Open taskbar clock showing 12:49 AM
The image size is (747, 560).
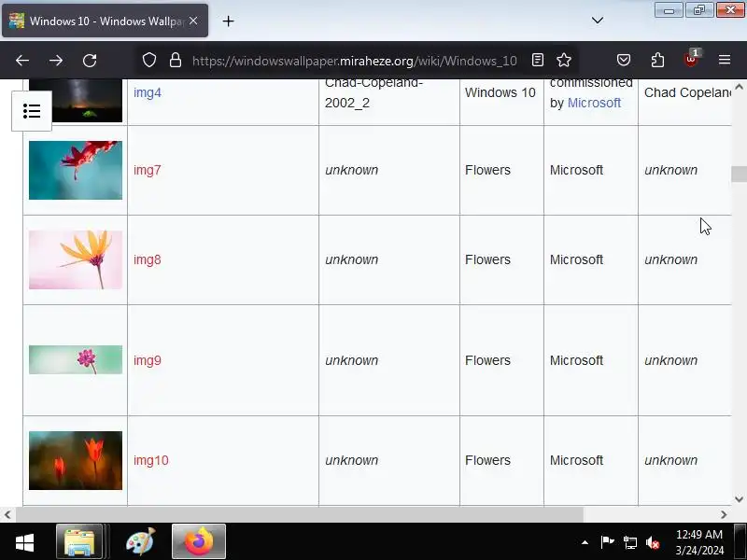[x=699, y=542]
